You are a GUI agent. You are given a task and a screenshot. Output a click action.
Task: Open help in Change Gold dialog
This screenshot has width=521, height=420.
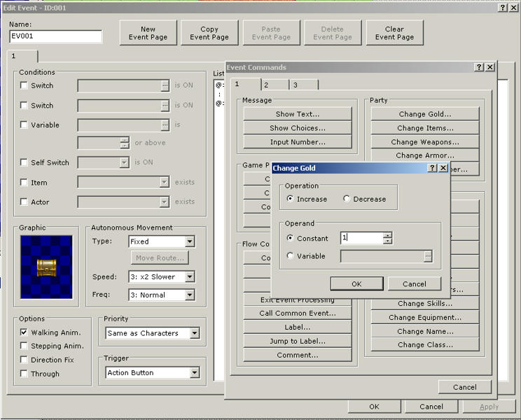coord(432,168)
